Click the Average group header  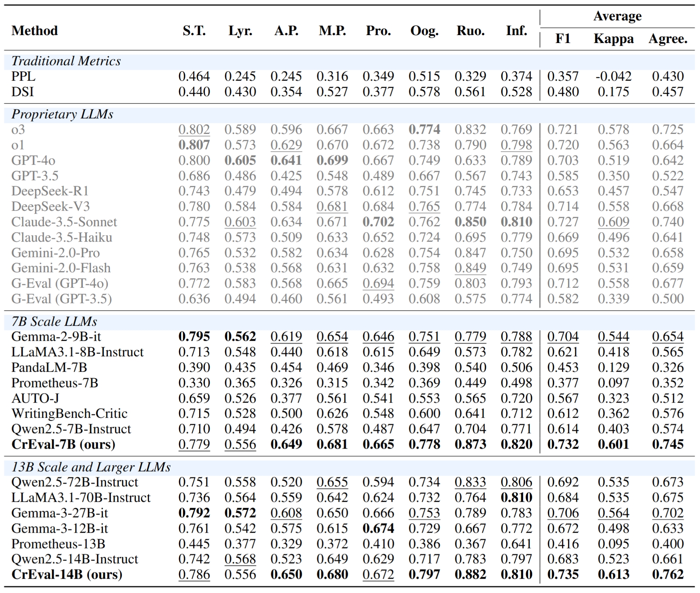(617, 16)
